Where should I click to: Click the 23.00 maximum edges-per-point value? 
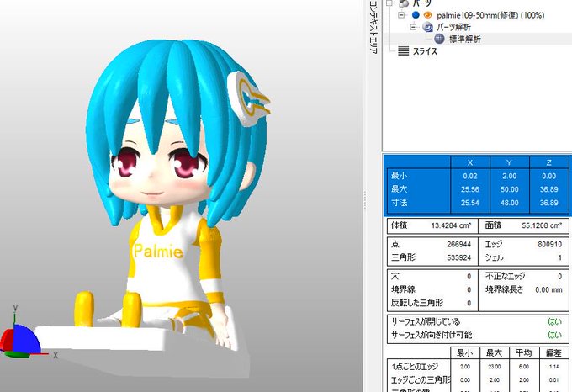click(x=495, y=367)
